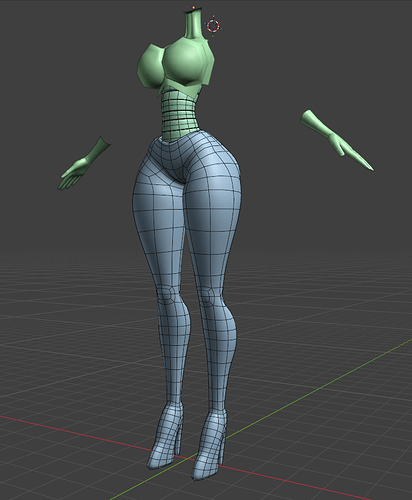The width and height of the screenshot is (412, 500).
Task: Select the green wireframe waist section
Action: pyautogui.click(x=179, y=113)
